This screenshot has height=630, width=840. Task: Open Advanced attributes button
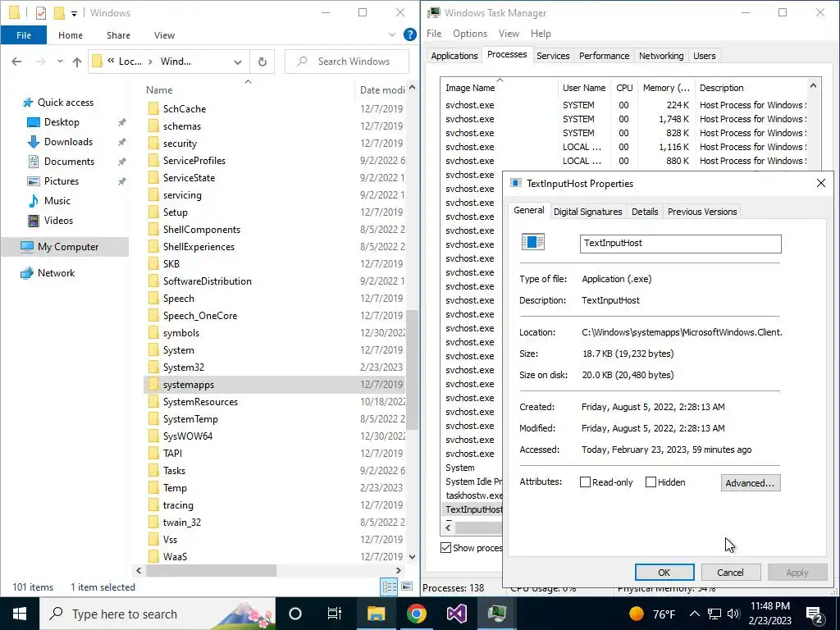click(x=750, y=482)
